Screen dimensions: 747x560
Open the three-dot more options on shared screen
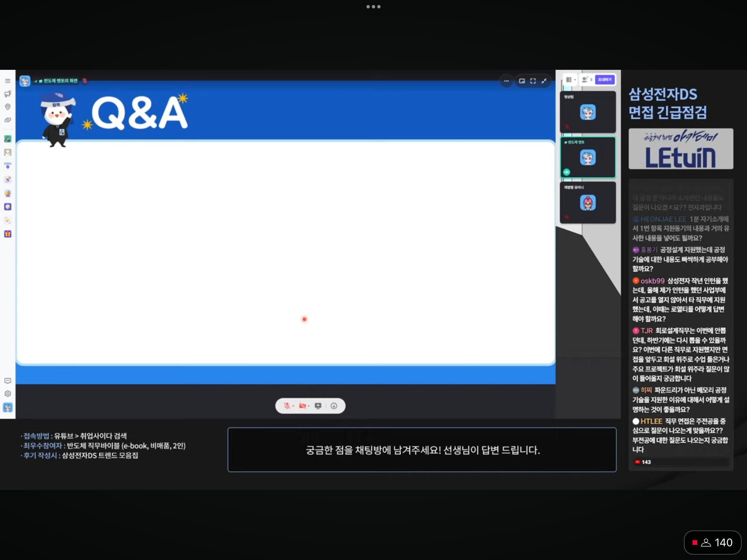click(506, 81)
